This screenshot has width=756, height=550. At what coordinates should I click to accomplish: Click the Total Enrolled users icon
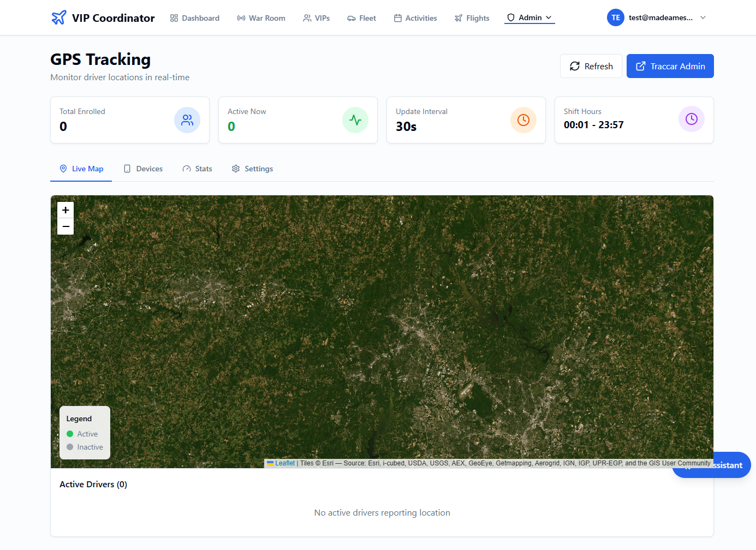(x=187, y=120)
